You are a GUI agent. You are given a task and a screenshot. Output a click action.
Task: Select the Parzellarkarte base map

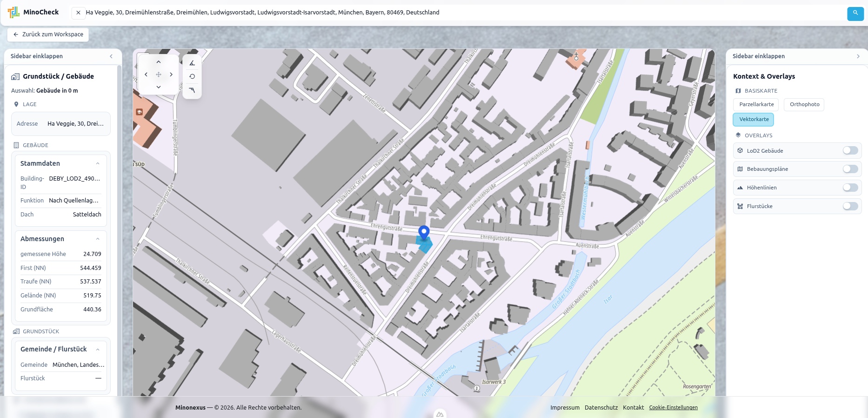point(756,104)
